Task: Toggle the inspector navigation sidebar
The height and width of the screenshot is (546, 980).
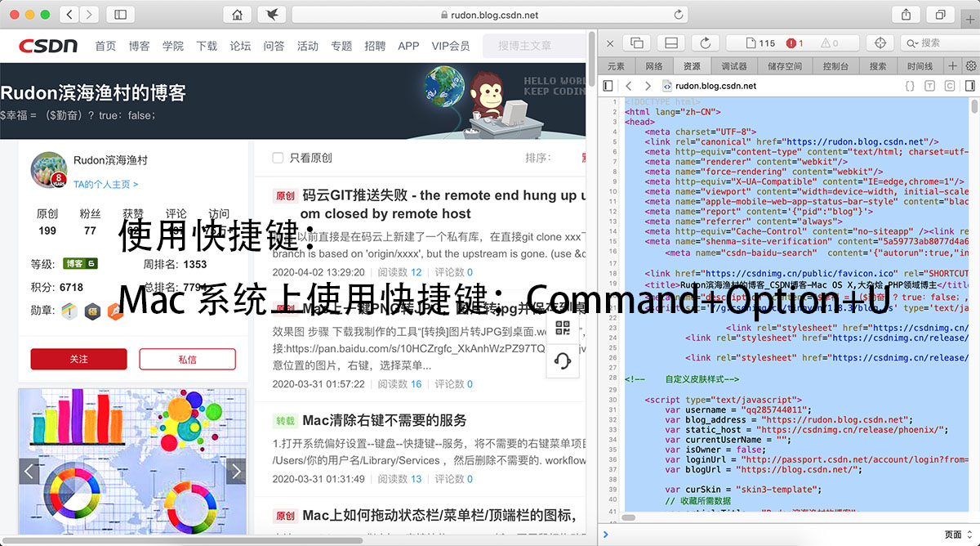Action: [608, 86]
